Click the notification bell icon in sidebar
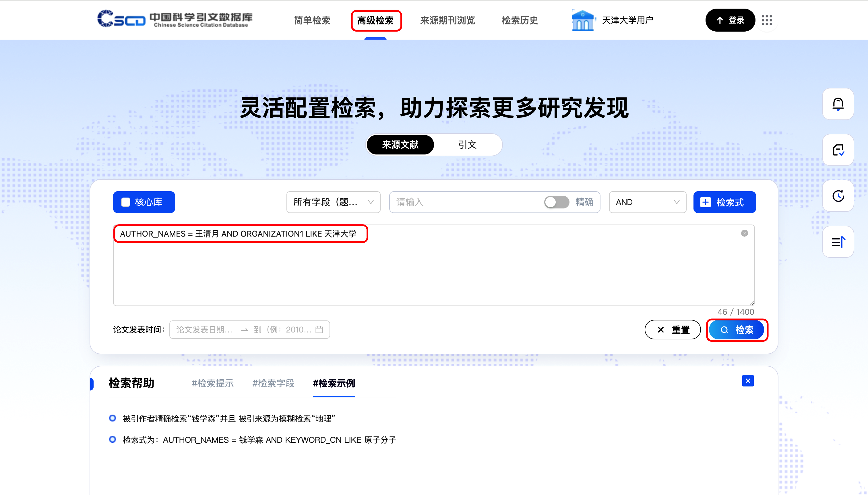Screen dimensions: 868x495 click(x=838, y=104)
